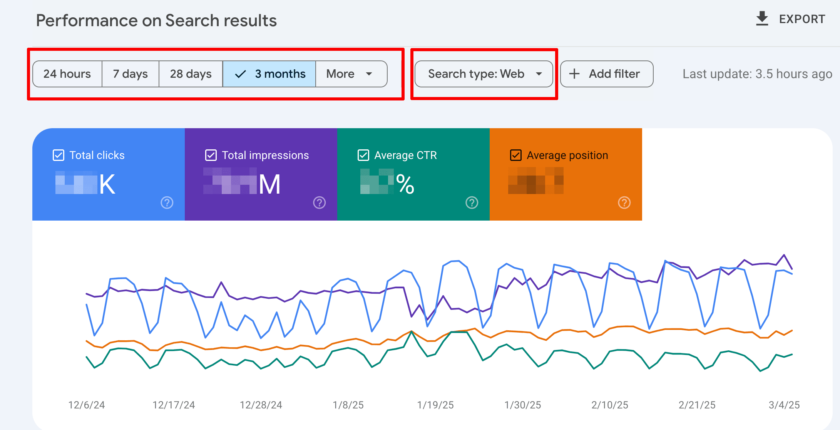Toggle the Total impressions checkbox
840x430 pixels.
point(210,155)
